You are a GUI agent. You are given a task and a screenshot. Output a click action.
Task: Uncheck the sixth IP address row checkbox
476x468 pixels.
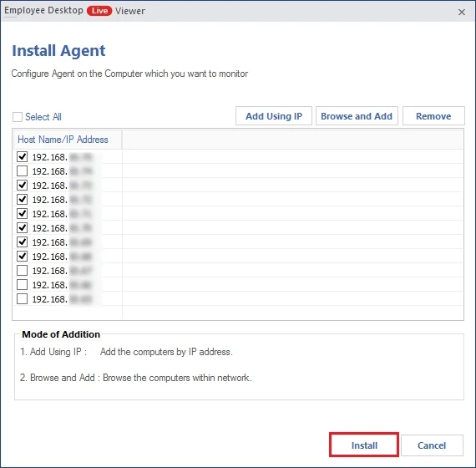coord(23,228)
